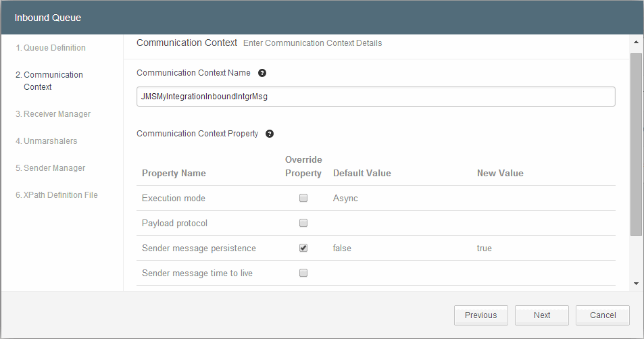Select the Communication Context step
Viewport: 644px width, 339px height.
point(53,81)
